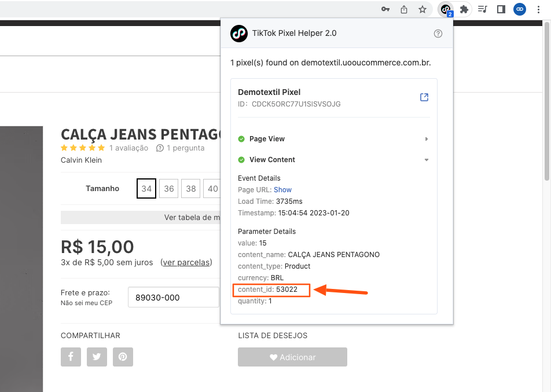
Task: Click the quantity value 1
Action: pos(270,301)
